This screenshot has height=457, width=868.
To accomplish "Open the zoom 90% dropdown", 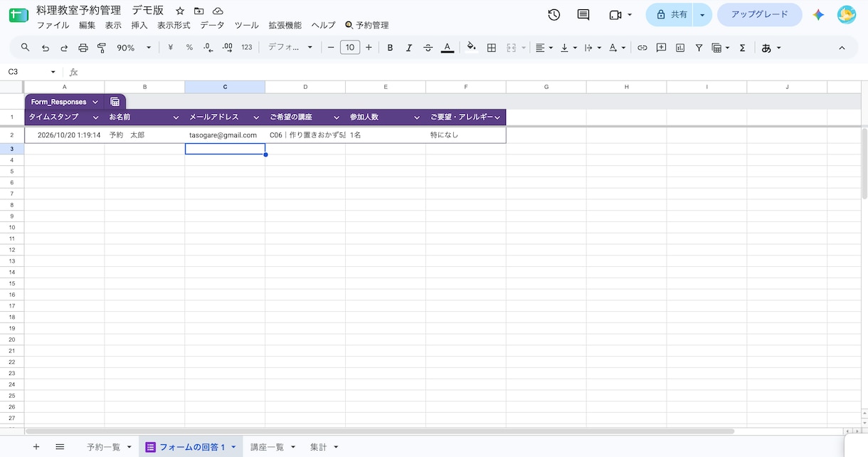I will tap(134, 48).
